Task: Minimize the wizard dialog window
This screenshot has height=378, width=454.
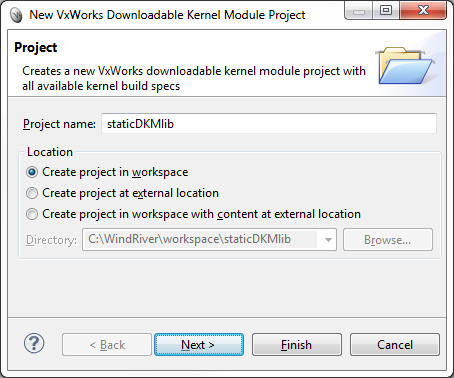Action: [359, 10]
